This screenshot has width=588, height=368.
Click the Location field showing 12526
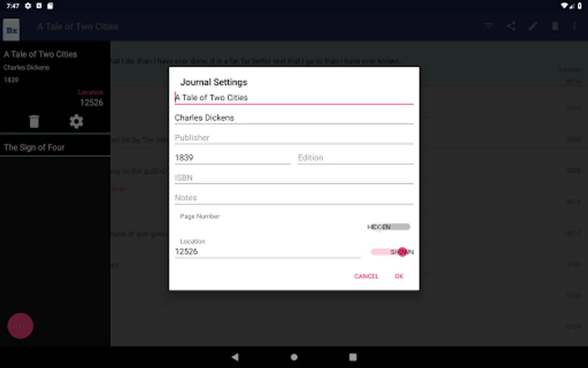coord(267,252)
